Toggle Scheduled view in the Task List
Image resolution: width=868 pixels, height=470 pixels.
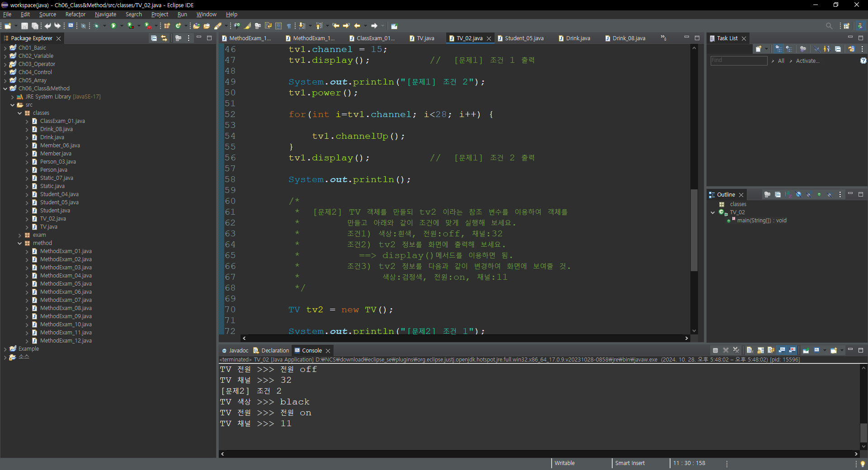(x=789, y=49)
